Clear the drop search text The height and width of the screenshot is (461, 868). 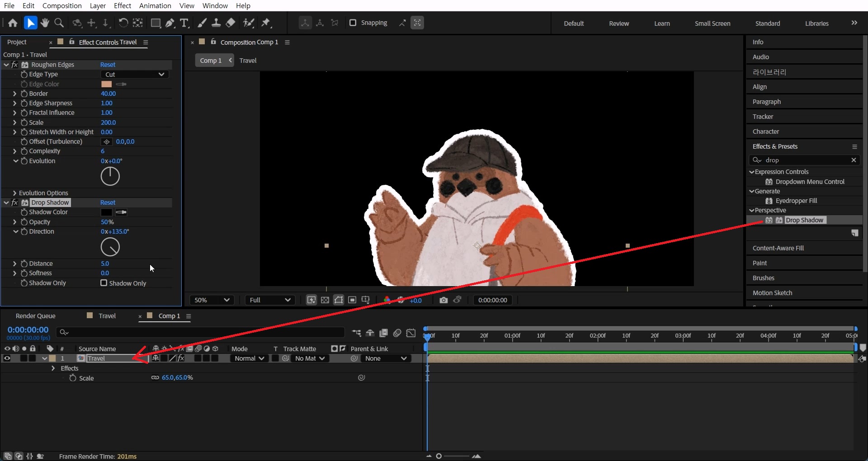pos(854,160)
